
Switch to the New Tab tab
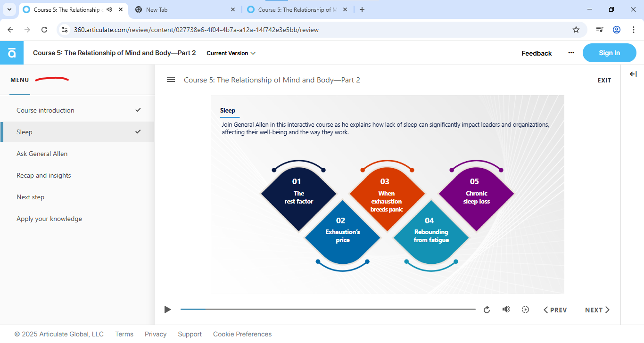pos(185,9)
